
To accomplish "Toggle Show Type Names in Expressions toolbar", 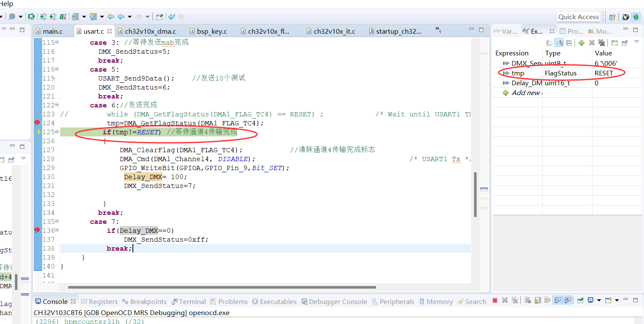I will tap(549, 43).
